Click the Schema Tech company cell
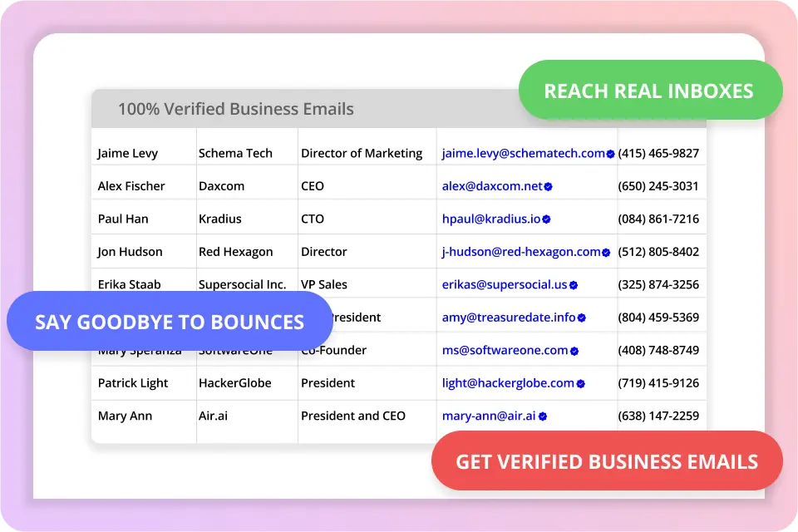The width and height of the screenshot is (798, 532). coord(235,153)
